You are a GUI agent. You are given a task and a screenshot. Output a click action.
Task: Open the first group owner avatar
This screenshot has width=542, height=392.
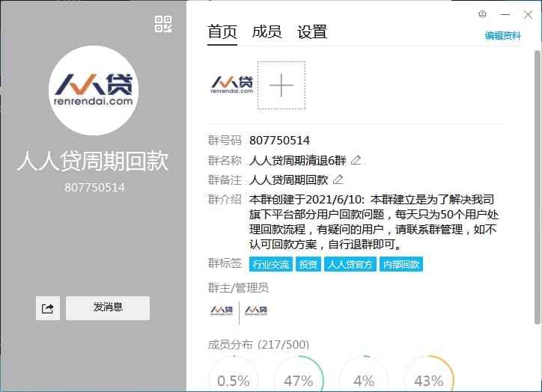pyautogui.click(x=222, y=310)
